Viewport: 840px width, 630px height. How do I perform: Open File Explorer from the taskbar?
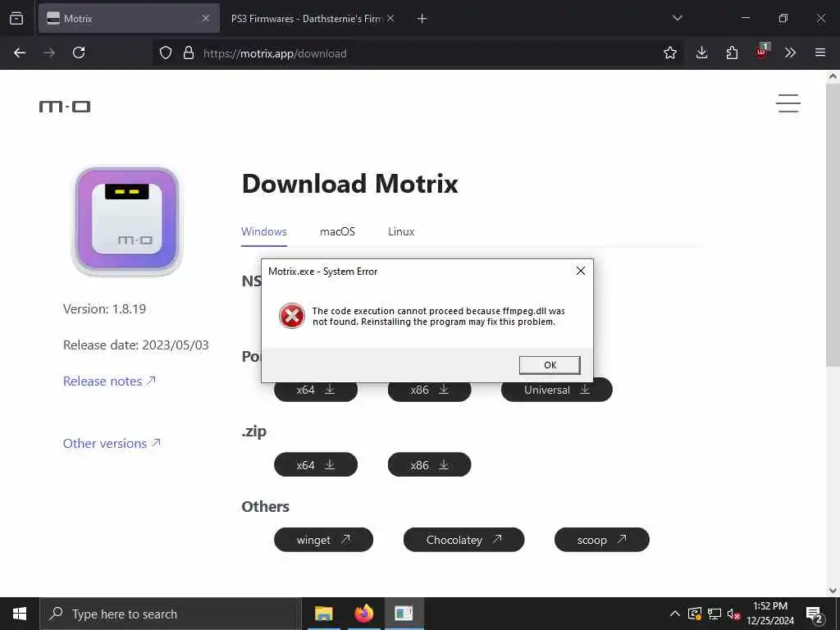tap(323, 614)
